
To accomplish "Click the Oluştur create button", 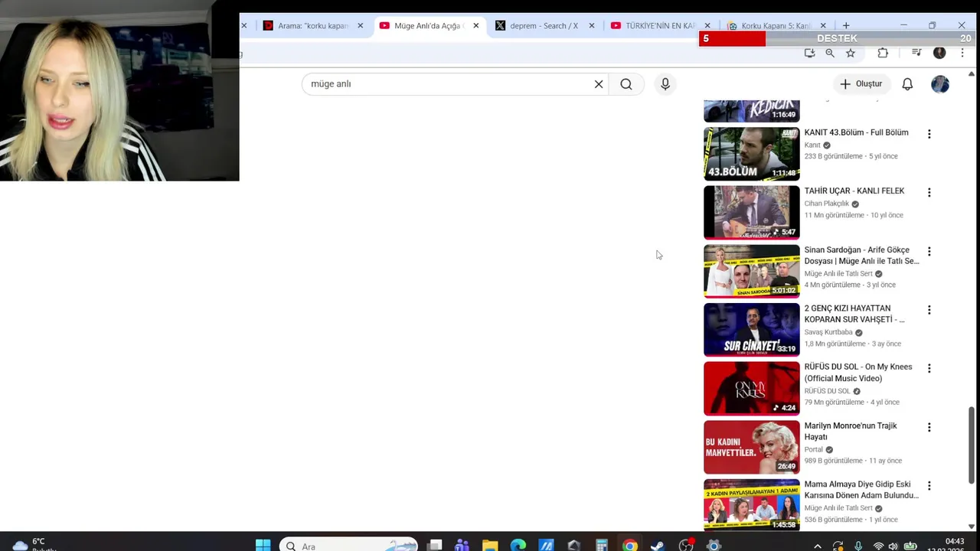I will click(x=861, y=84).
